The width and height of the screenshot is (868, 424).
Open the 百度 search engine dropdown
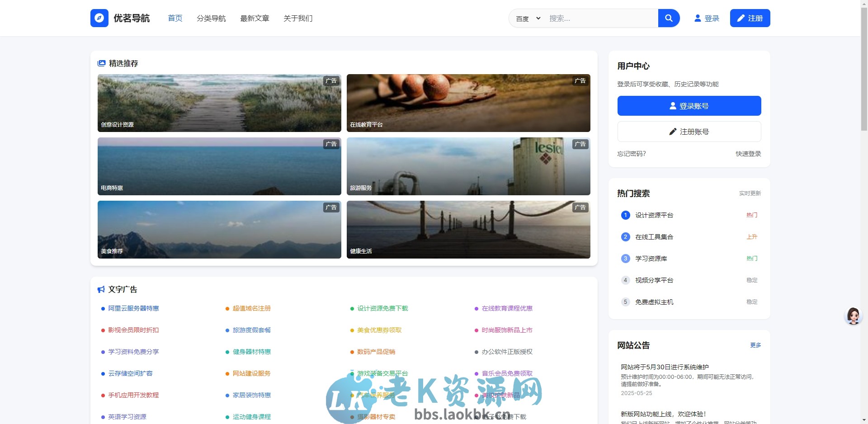click(x=527, y=18)
